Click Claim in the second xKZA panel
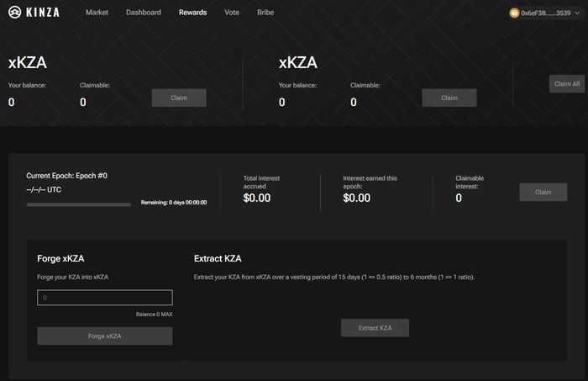588x381 pixels. point(449,98)
